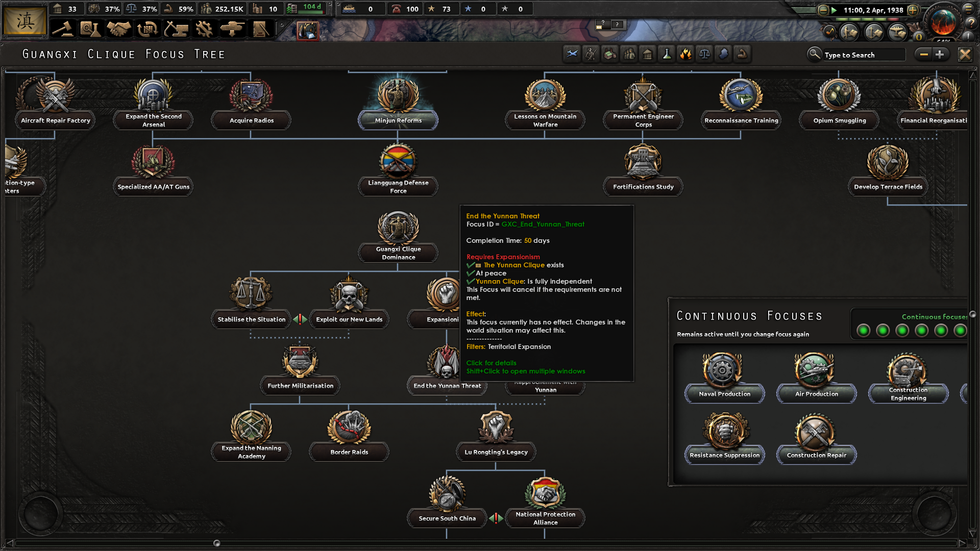Toggle the political balance scales focus filter
Viewport: 980px width, 551px height.
pyautogui.click(x=704, y=54)
